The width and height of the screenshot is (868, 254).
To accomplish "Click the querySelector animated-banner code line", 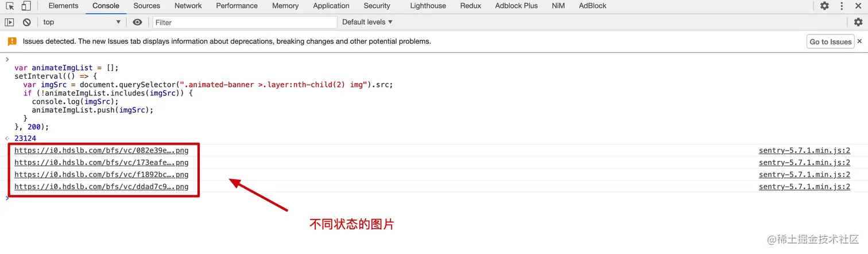I will pyautogui.click(x=208, y=84).
